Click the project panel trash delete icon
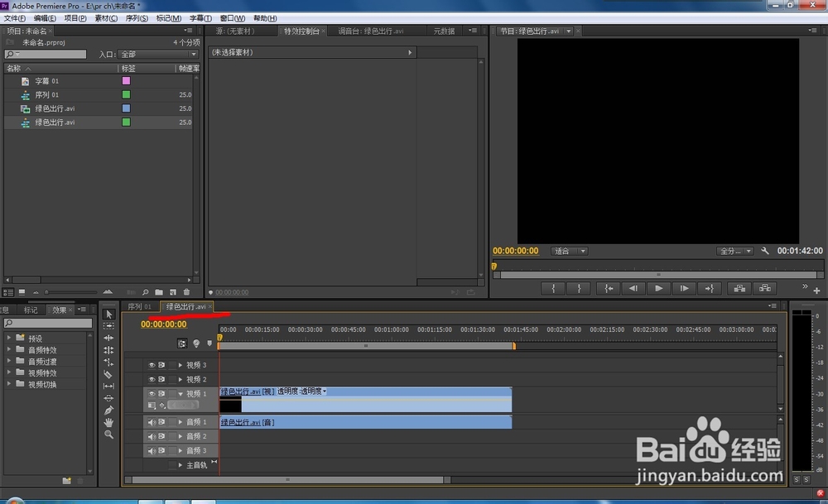Image resolution: width=828 pixels, height=504 pixels. coord(186,292)
